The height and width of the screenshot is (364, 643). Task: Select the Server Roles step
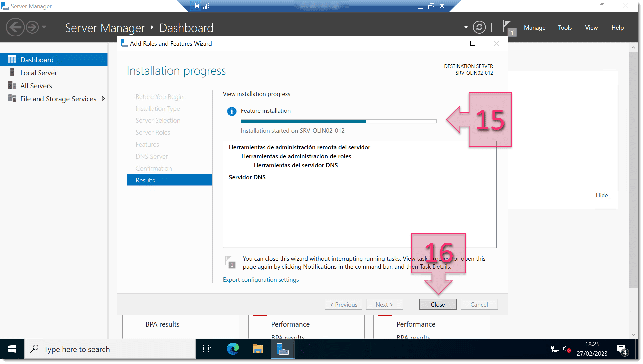(153, 132)
